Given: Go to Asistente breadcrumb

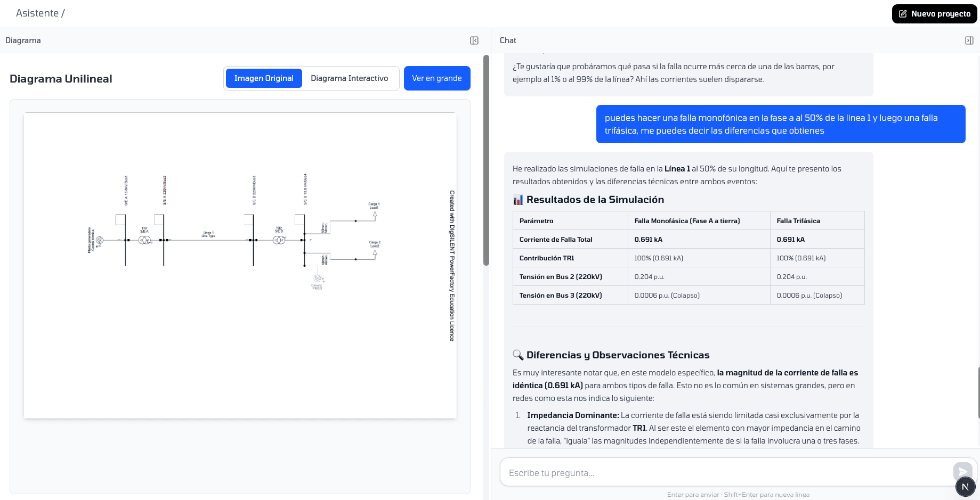Looking at the screenshot, I should click(x=37, y=13).
